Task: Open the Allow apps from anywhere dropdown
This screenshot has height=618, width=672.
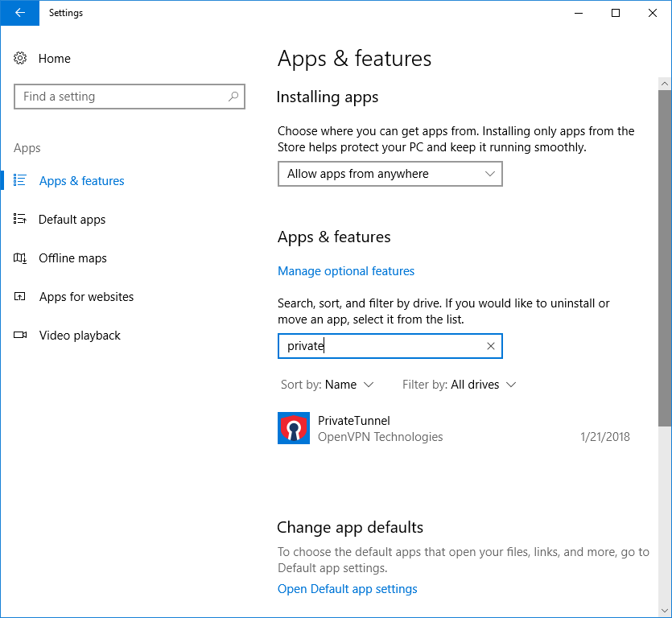Action: tap(390, 174)
